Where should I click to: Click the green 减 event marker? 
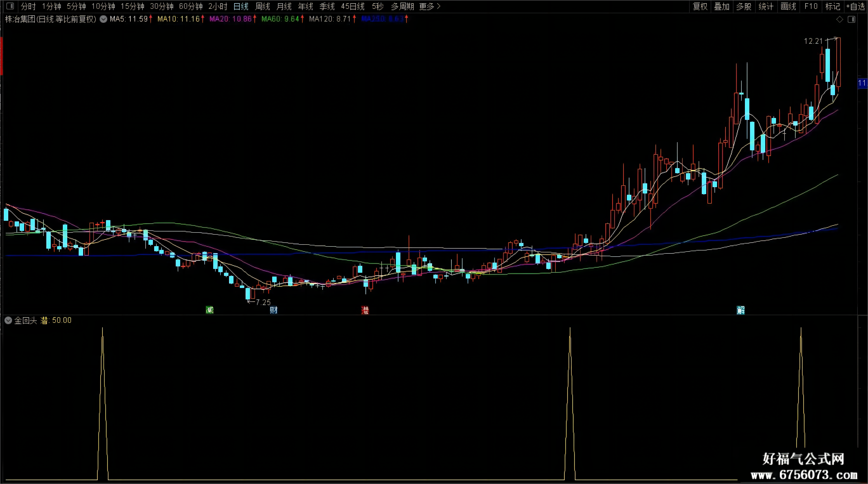click(209, 310)
